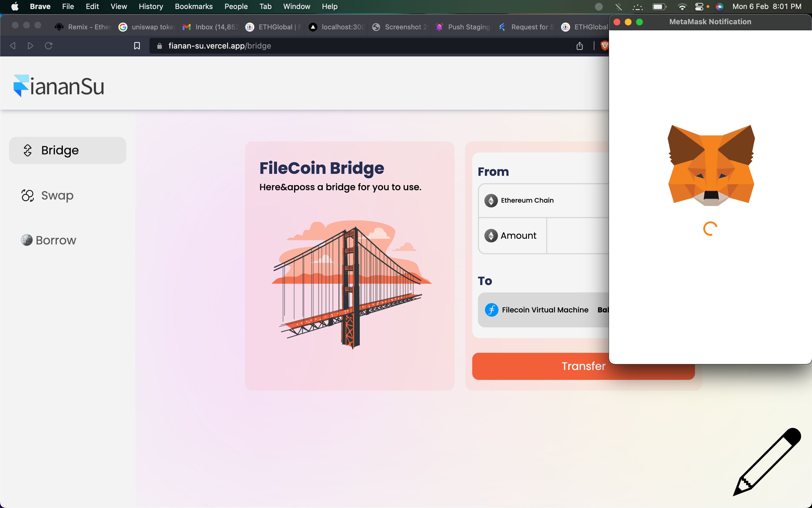Click the MetaMask fox logo

pos(711,165)
